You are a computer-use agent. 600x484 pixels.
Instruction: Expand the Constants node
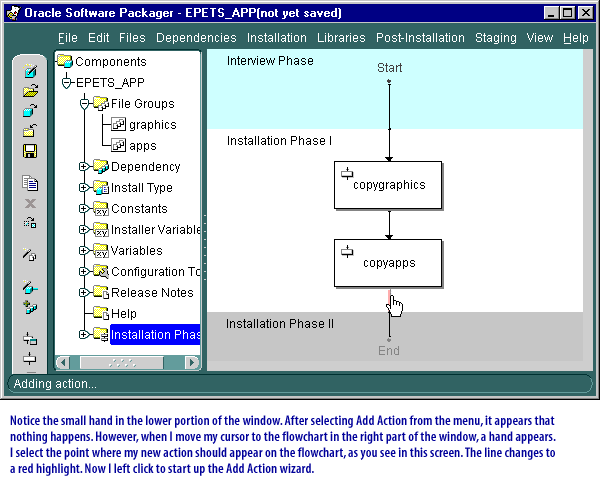(84, 209)
